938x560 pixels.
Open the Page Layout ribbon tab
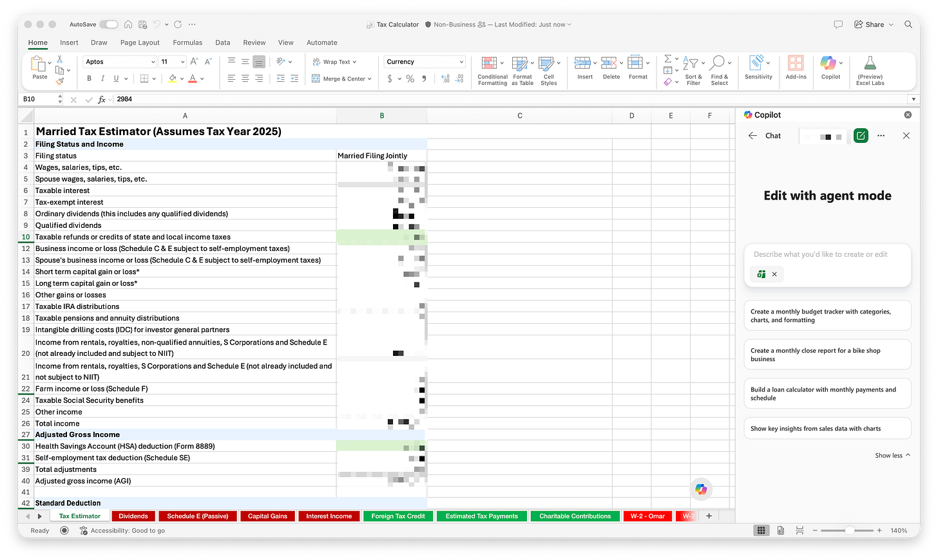point(140,42)
